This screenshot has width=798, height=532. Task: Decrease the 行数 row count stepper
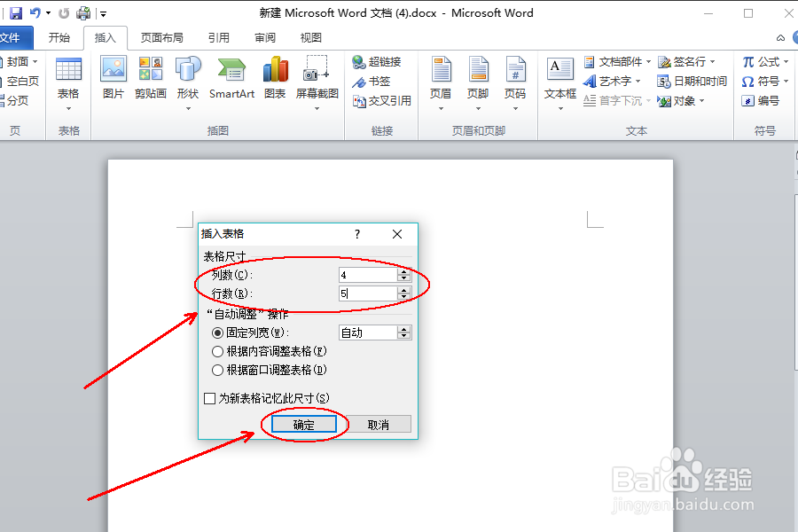pos(404,297)
